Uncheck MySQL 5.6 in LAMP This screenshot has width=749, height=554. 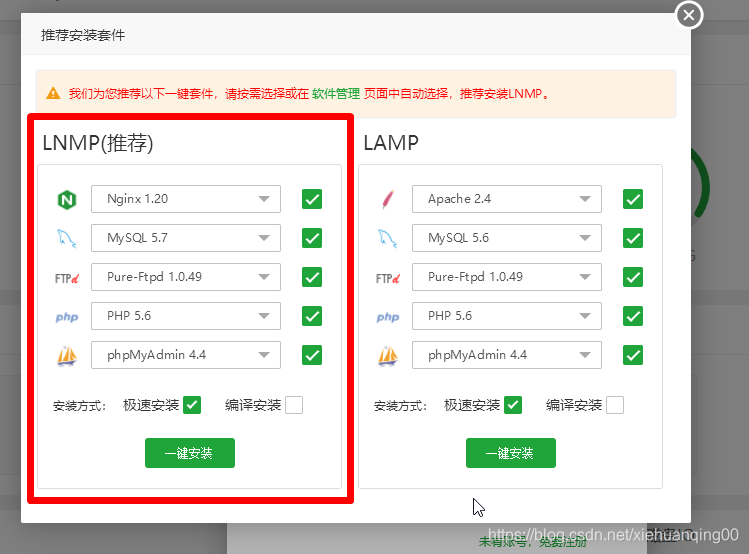[x=633, y=238]
